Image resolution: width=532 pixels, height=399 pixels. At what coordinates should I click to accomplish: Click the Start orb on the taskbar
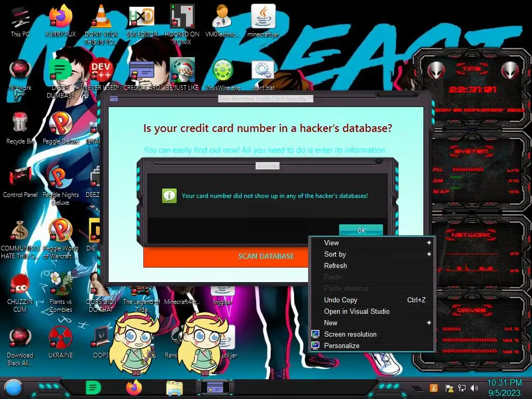point(14,388)
